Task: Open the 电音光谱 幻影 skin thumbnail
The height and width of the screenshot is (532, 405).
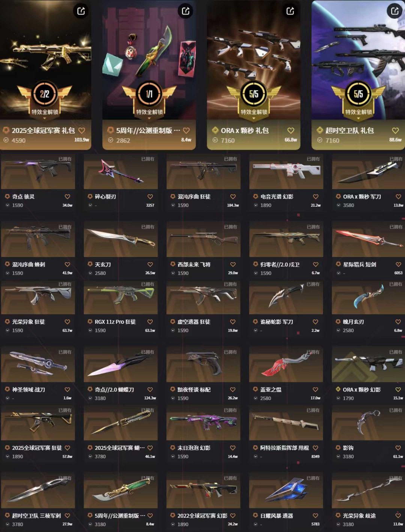Action: 286,171
